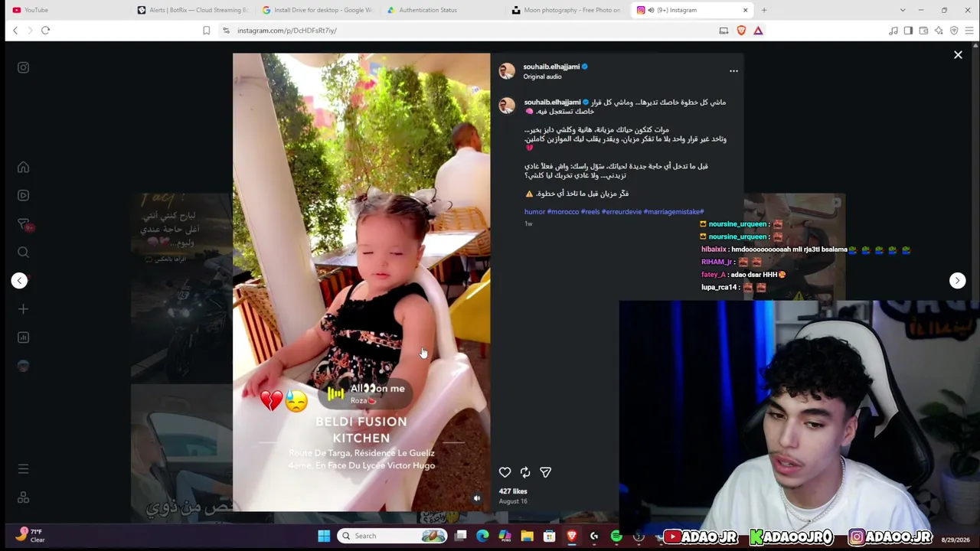
Task: Open the #erreurdevie hashtag
Action: [x=622, y=212]
